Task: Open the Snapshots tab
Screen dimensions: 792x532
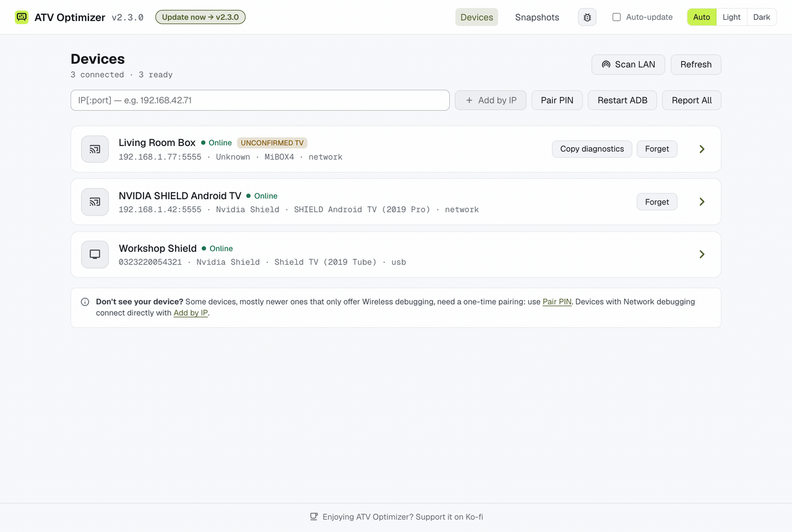Action: [x=537, y=17]
